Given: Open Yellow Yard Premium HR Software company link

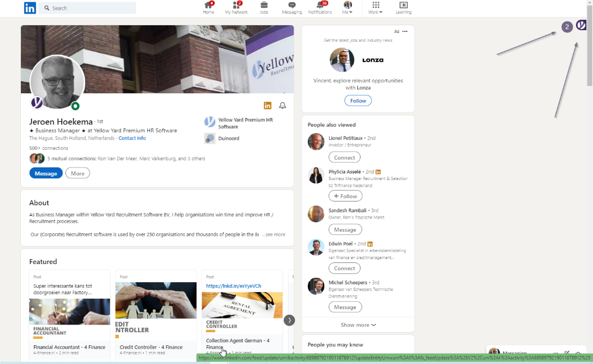Looking at the screenshot, I should click(246, 123).
